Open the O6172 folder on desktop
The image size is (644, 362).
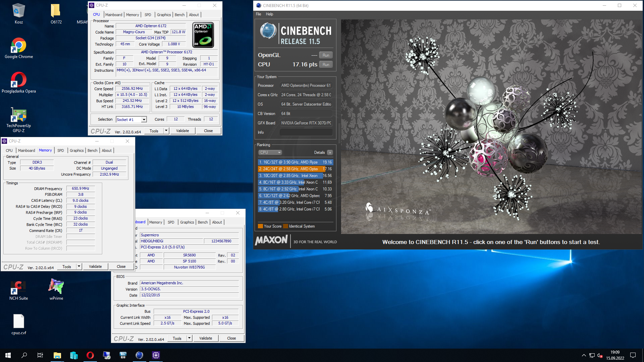pyautogui.click(x=56, y=13)
